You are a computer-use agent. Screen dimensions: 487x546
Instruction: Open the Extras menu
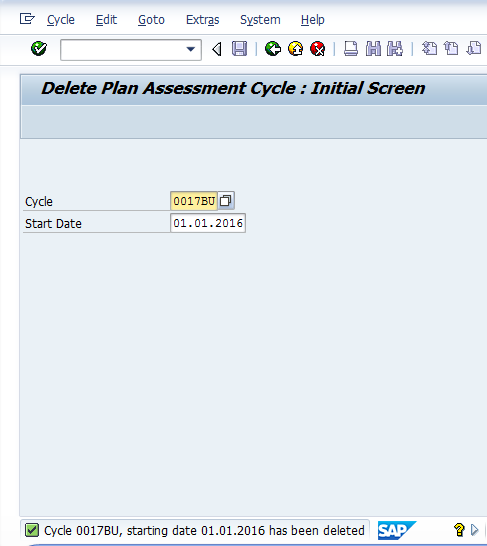(203, 20)
